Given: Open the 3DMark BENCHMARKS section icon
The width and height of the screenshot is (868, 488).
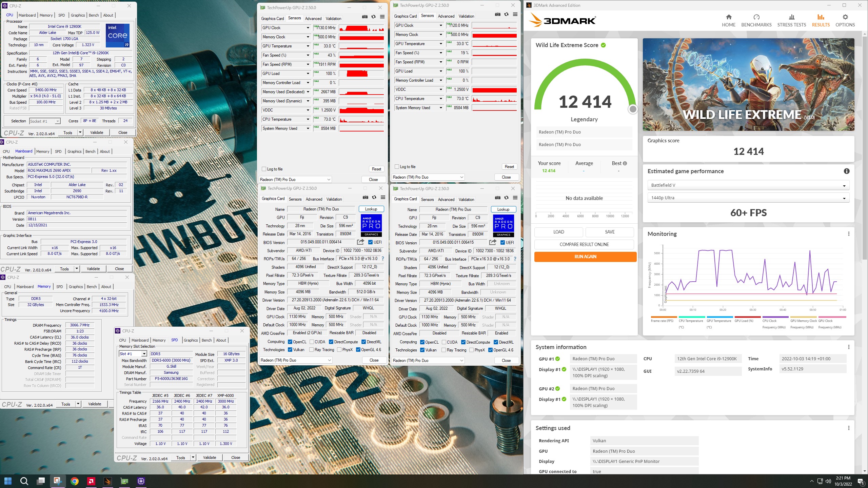Looking at the screenshot, I should point(756,17).
